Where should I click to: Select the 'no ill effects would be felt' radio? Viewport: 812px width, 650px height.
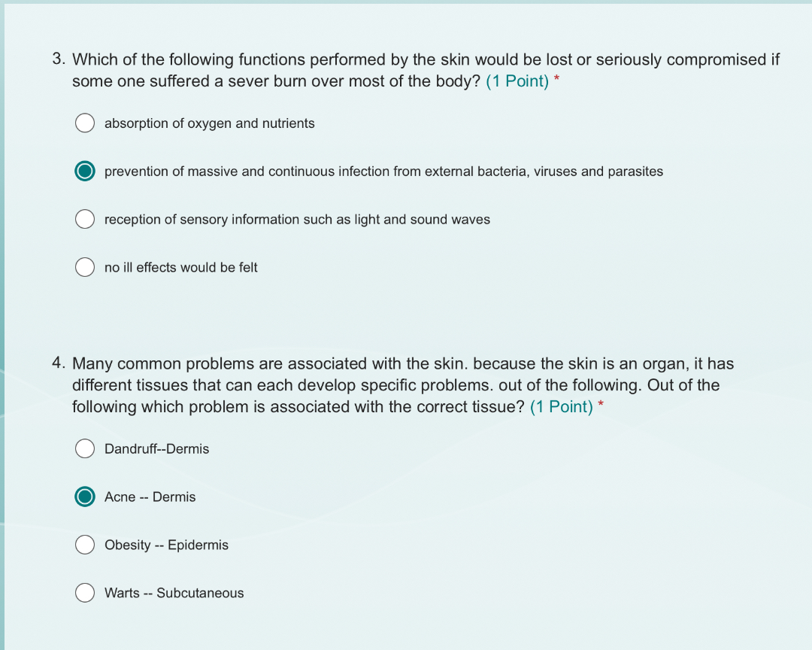pos(85,268)
